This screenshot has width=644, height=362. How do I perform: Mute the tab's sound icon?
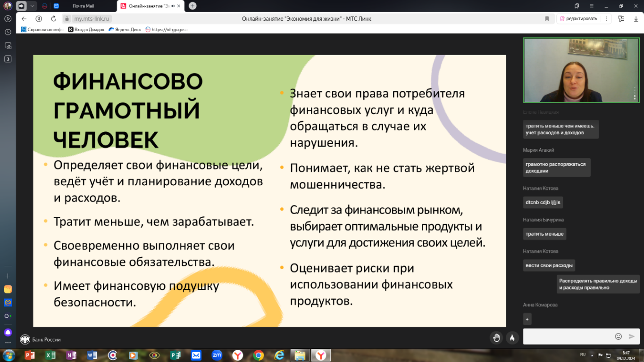pos(173,6)
